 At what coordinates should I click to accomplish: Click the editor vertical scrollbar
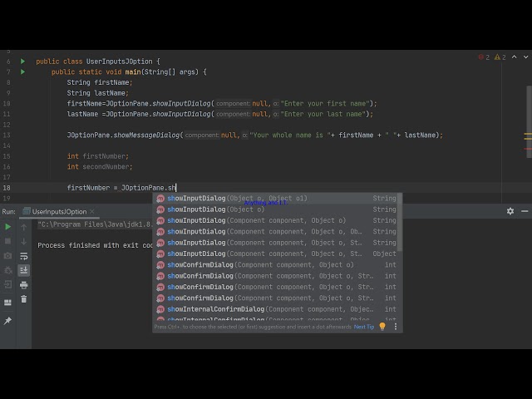(529, 122)
